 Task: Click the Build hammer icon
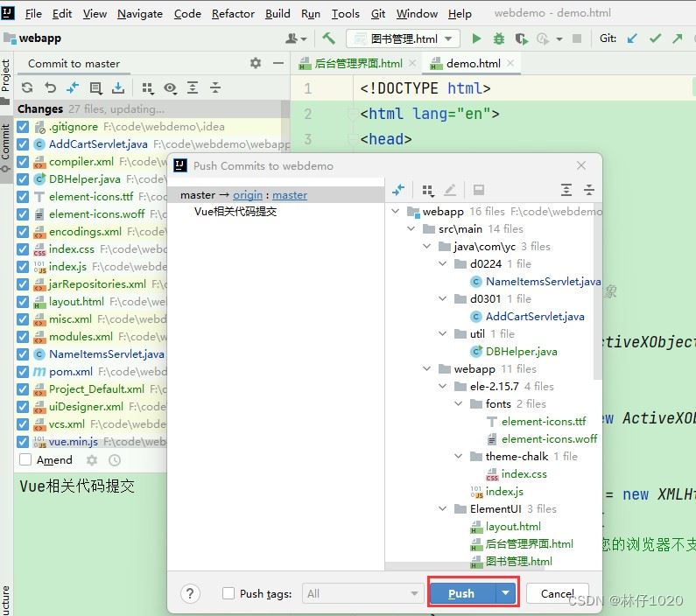(x=329, y=38)
